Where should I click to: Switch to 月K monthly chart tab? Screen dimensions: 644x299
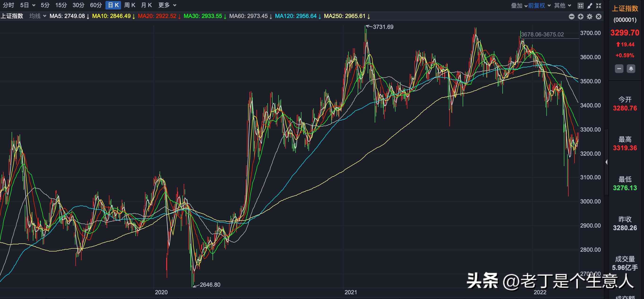(146, 5)
